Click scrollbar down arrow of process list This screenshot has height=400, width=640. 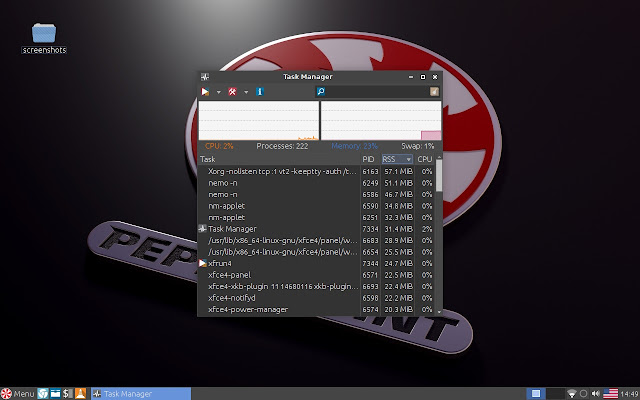(x=439, y=312)
